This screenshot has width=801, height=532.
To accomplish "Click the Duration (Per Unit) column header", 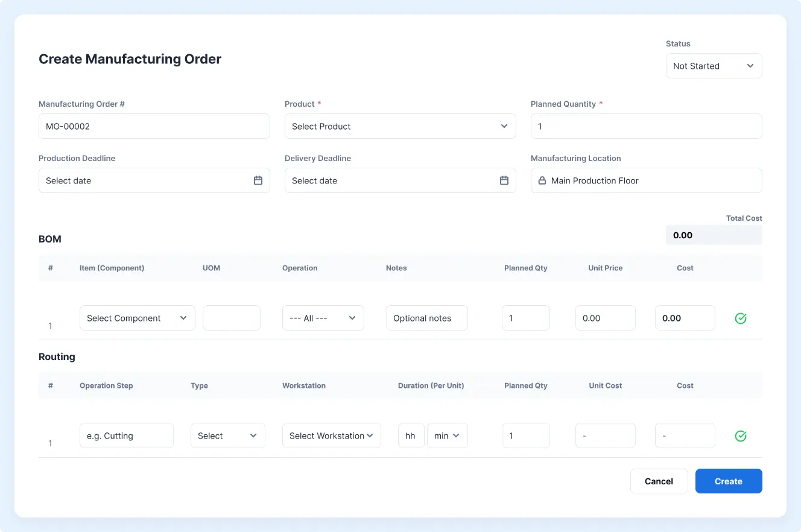I will coord(431,385).
